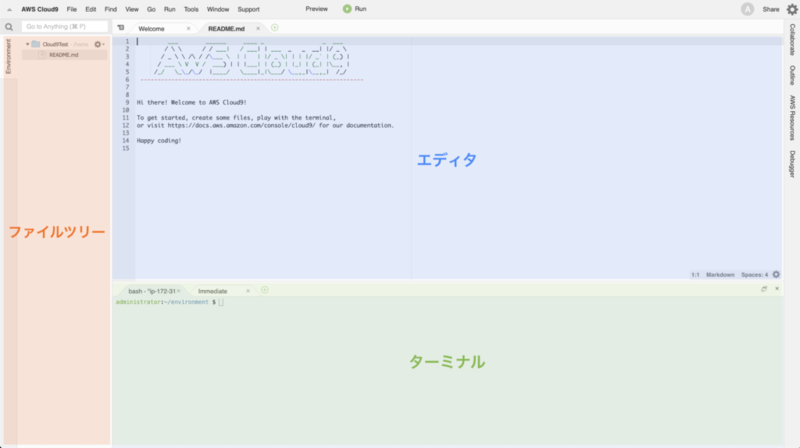Screen dimensions: 800x448
Task: Click the tab list icon left of Welcome
Action: tap(121, 28)
